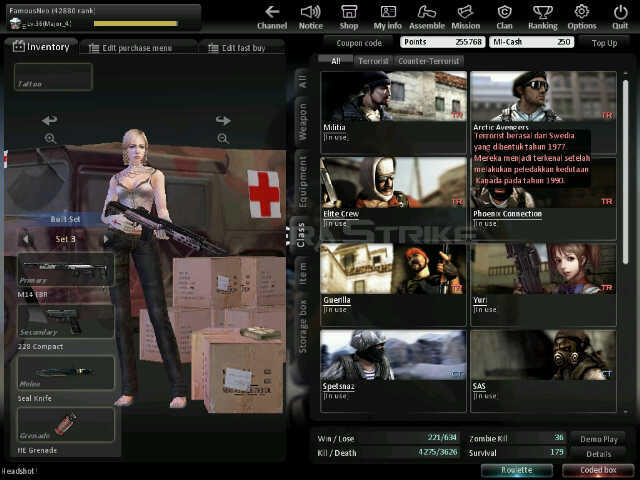This screenshot has width=640, height=480.
Task: Click the yellow experience progress bar
Action: pos(136,24)
